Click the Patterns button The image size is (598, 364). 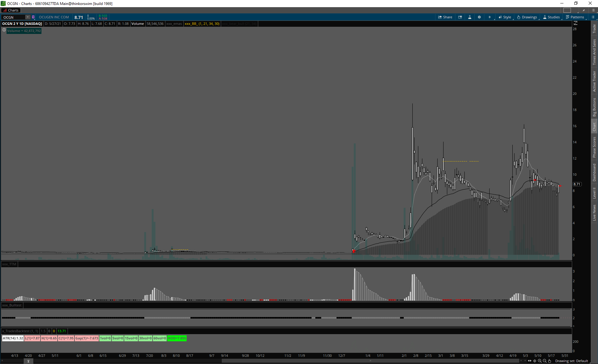[575, 17]
